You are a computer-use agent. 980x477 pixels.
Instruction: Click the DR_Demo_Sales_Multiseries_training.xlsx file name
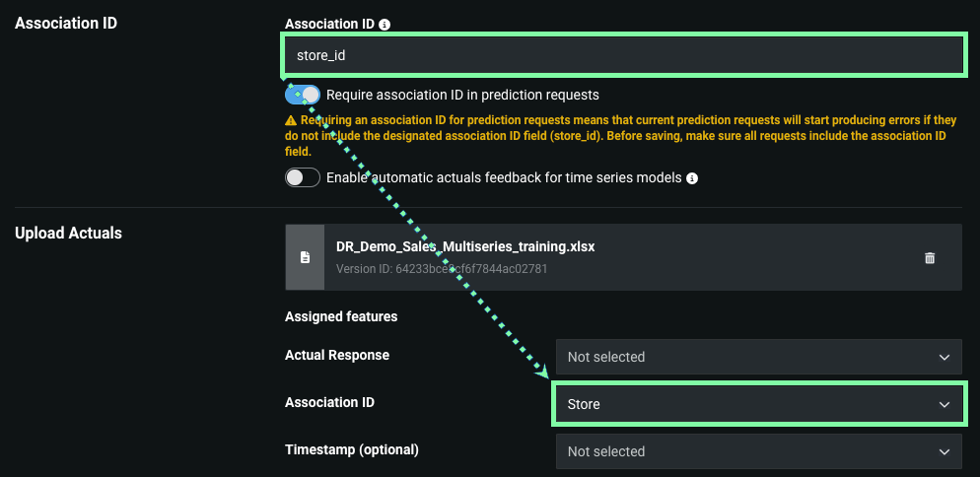click(x=465, y=247)
